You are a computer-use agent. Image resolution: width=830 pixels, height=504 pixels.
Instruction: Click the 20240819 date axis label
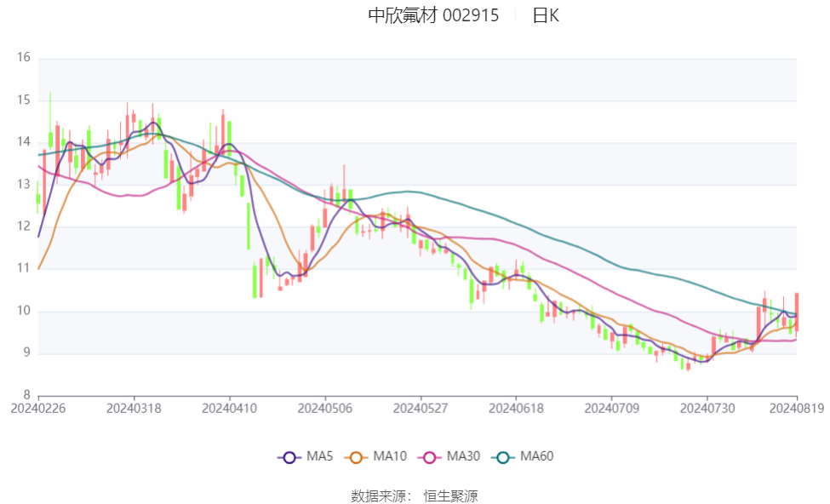point(797,408)
